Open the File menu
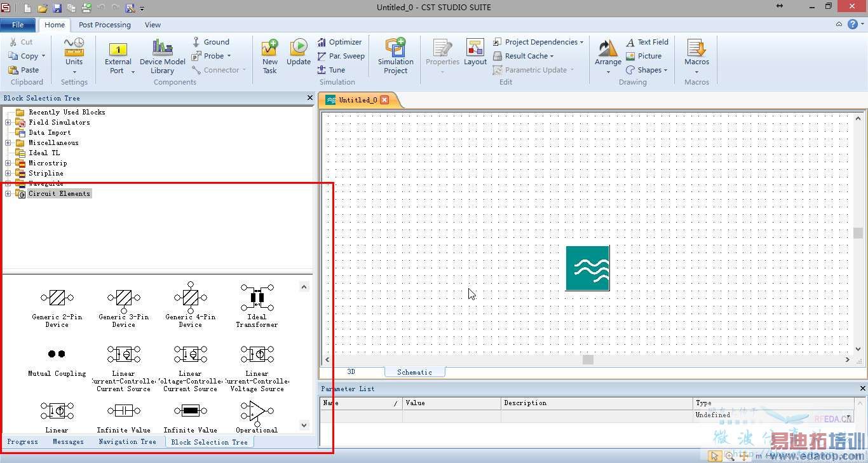868x463 pixels. pyautogui.click(x=18, y=25)
